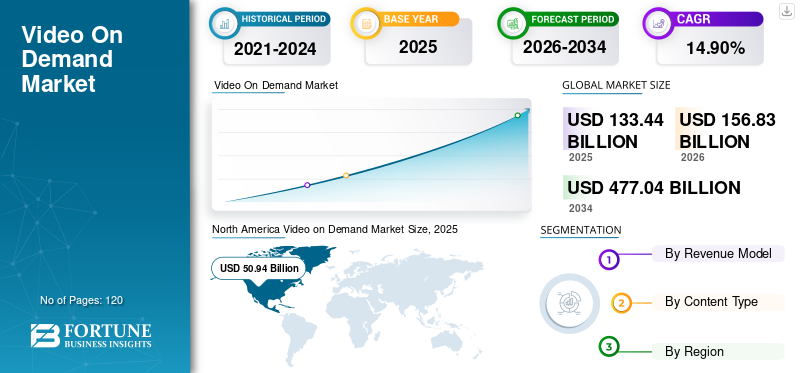
Task: Click the Forecast Period green chart icon
Action: click(513, 23)
